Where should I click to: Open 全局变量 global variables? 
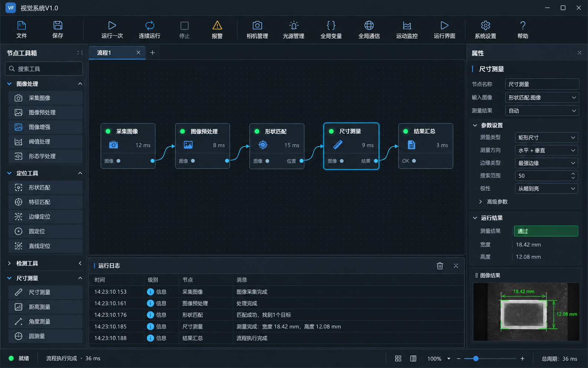331,30
